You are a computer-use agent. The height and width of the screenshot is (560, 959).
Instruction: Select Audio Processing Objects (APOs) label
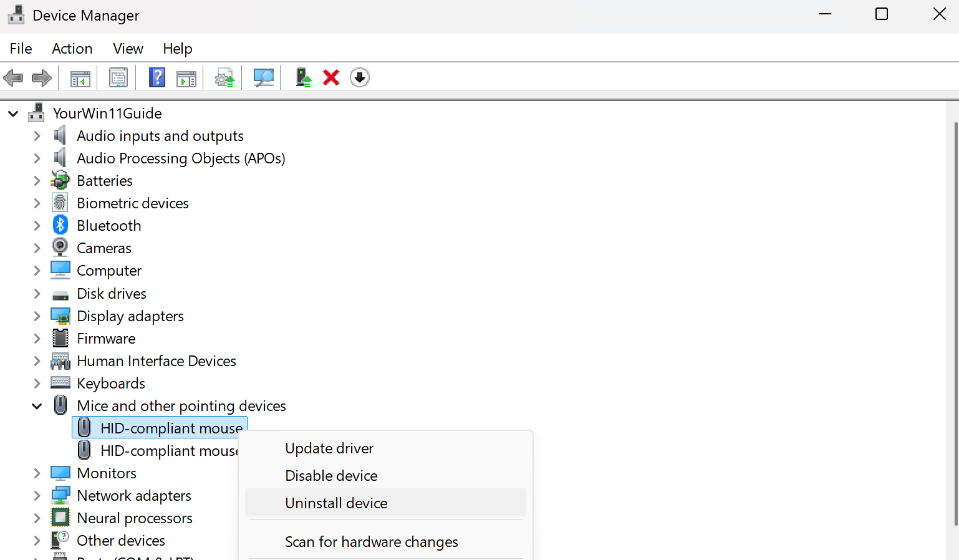coord(181,158)
